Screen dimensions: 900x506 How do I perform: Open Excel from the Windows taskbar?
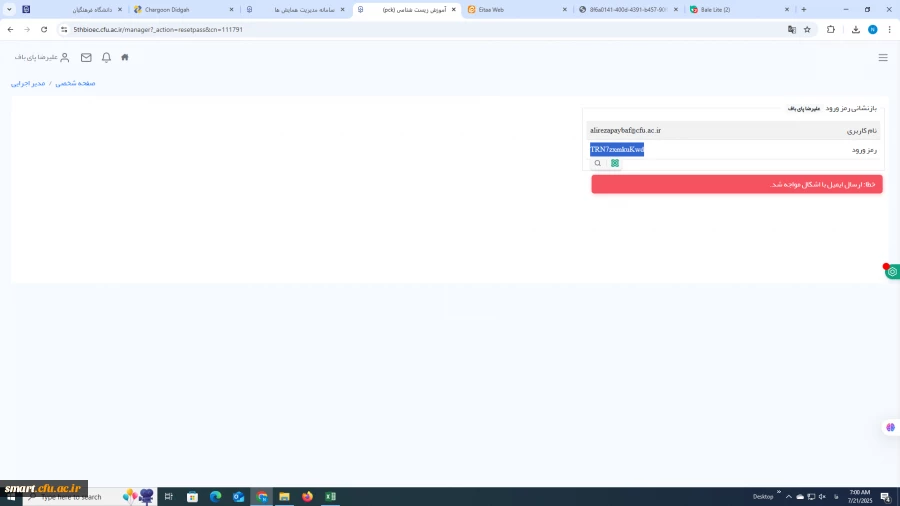click(x=330, y=496)
